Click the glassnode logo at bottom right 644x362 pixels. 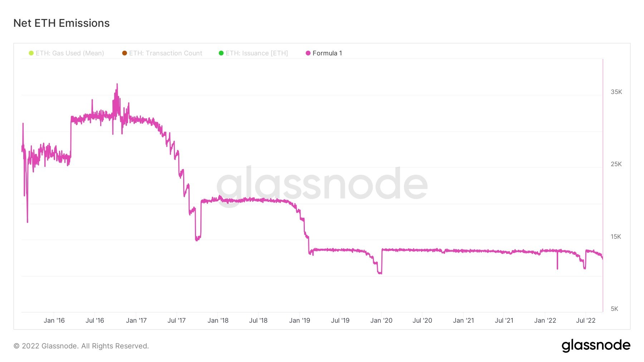click(x=596, y=346)
